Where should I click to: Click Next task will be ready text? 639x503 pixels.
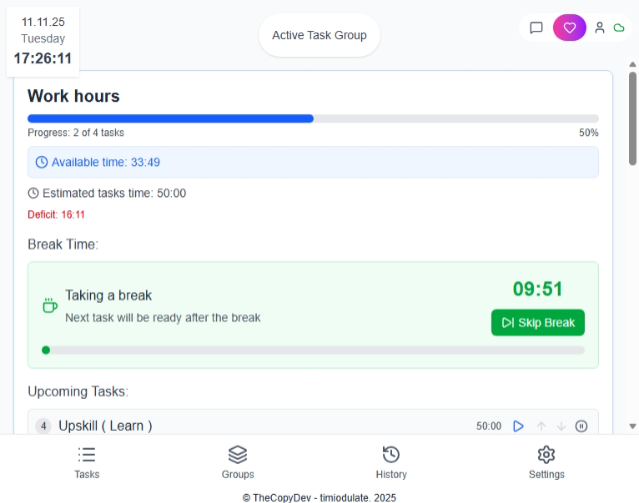[x=163, y=318]
